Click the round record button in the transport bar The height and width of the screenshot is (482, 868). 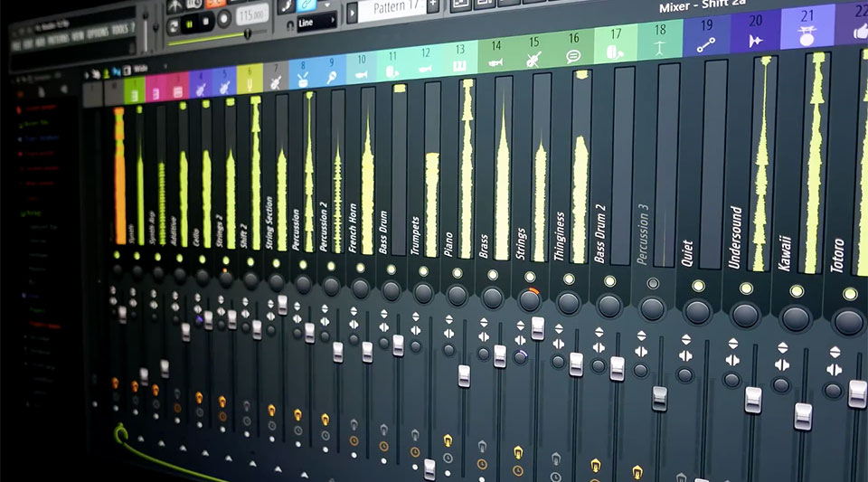pyautogui.click(x=223, y=19)
